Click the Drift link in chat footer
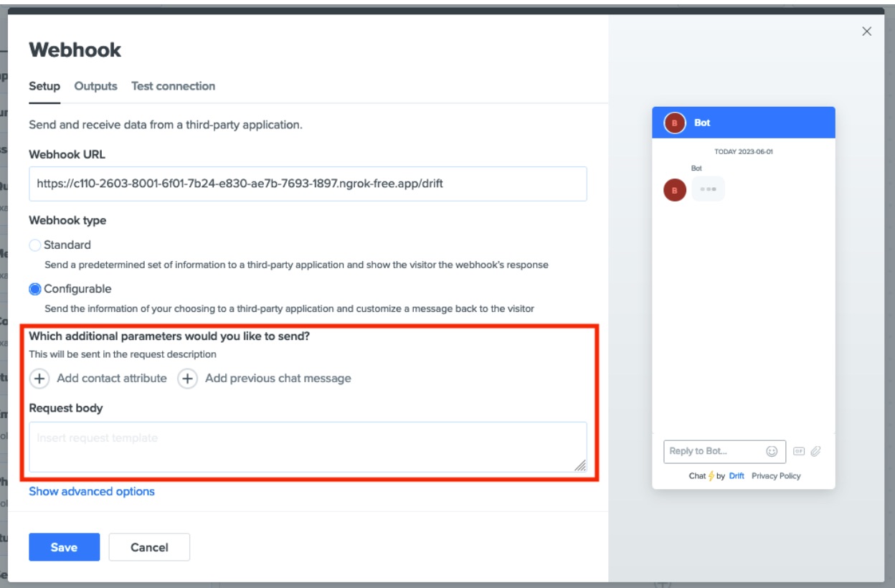The width and height of the screenshot is (895, 588). tap(737, 476)
